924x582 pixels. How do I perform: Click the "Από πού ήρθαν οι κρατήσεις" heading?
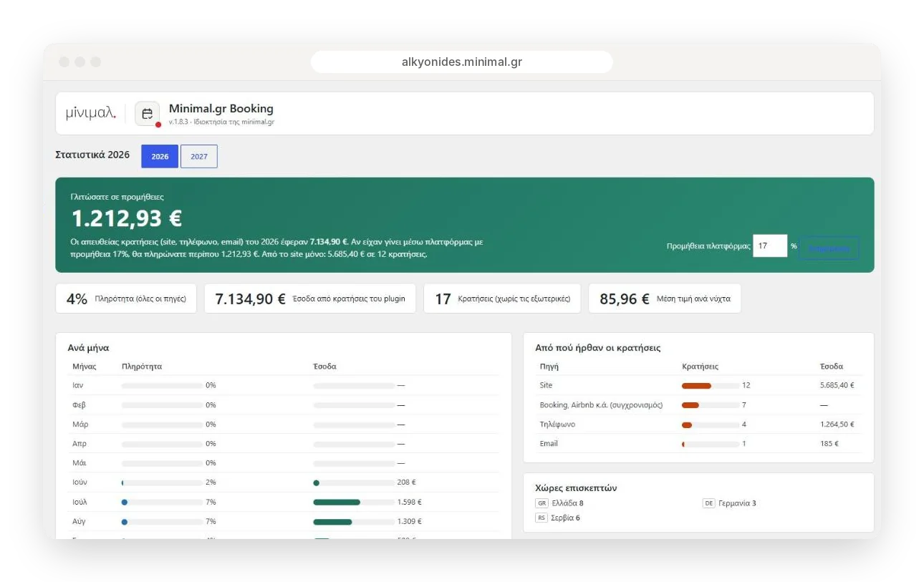598,348
